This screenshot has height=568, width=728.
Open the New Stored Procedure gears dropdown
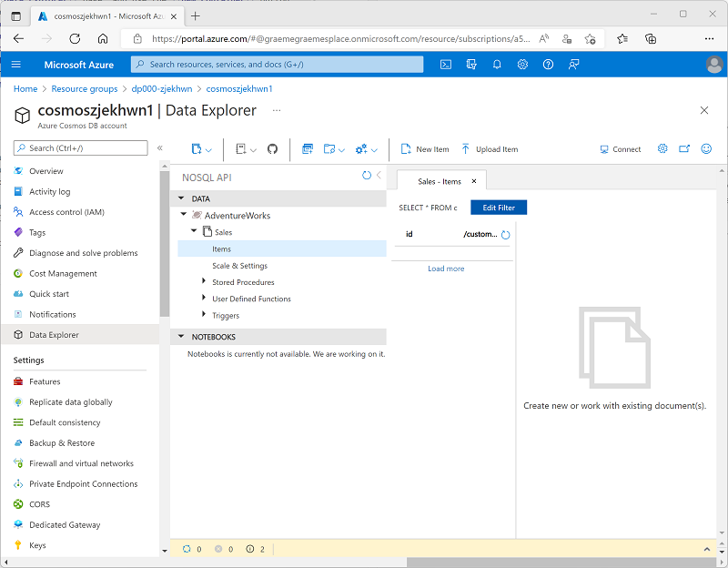click(367, 149)
